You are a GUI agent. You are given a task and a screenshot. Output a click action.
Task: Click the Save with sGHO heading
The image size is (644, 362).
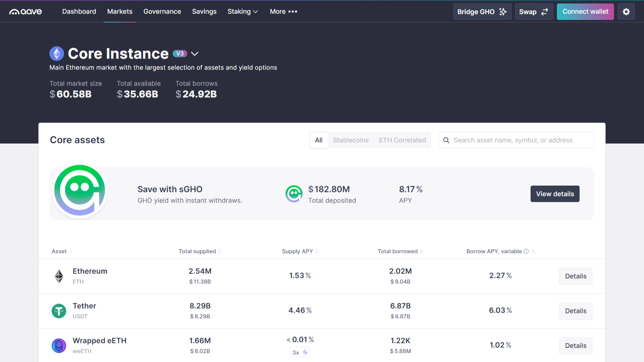(x=170, y=189)
